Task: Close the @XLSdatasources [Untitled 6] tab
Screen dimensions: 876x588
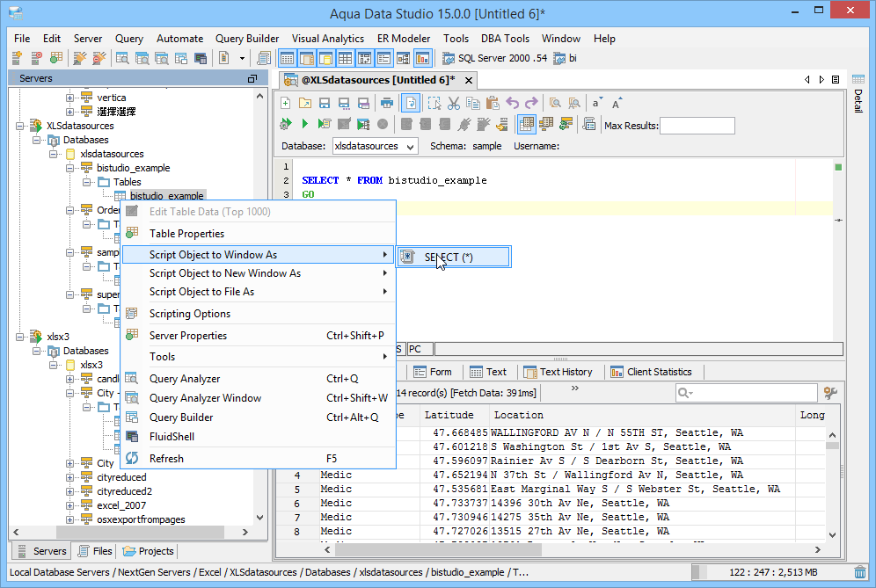Action: tap(469, 80)
